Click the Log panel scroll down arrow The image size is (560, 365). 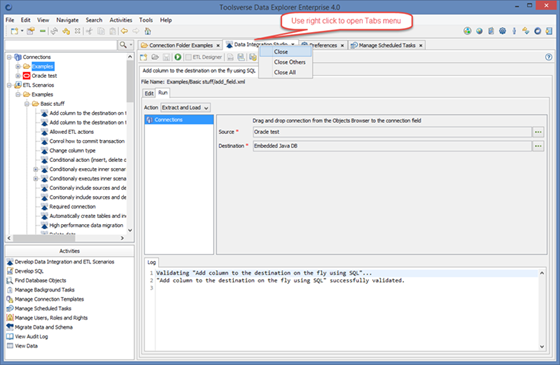coord(542,346)
